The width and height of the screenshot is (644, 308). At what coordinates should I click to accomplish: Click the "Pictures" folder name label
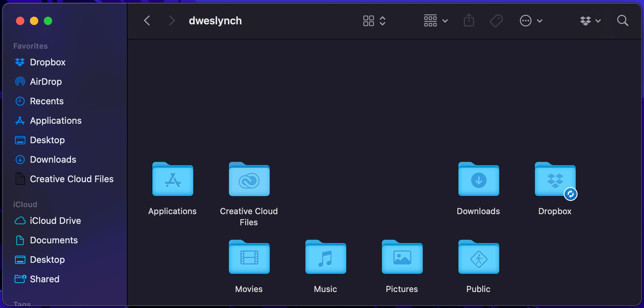tap(402, 289)
